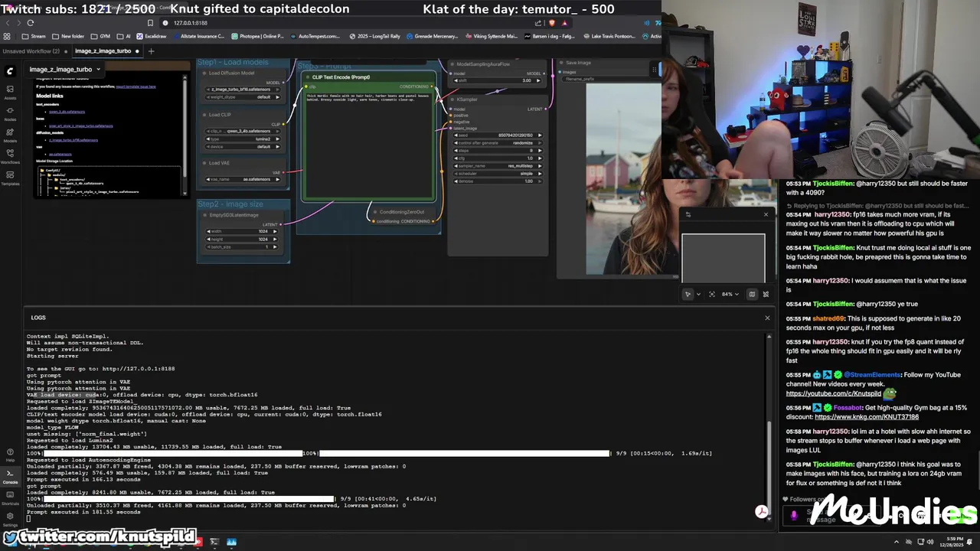This screenshot has height=551, width=980.
Task: Open youtube.com/c/Knutspild link in chat
Action: pos(833,393)
